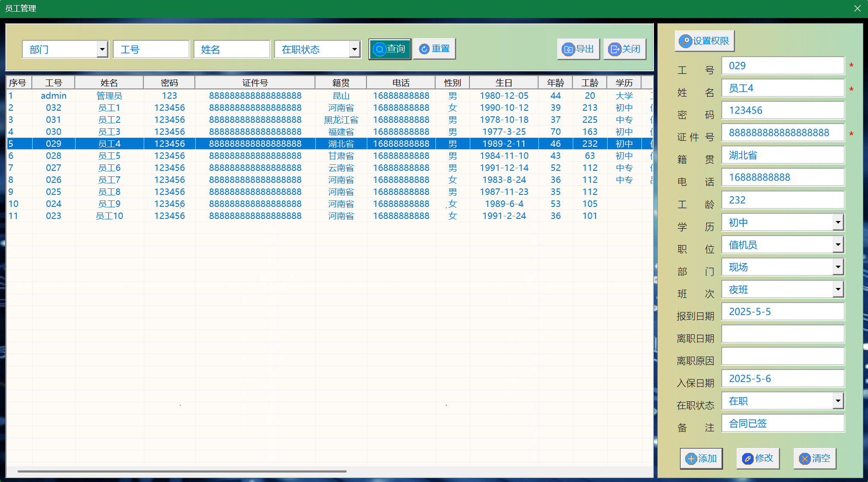Focus the 姓名 field containing 员工4
868x482 pixels.
(x=783, y=88)
